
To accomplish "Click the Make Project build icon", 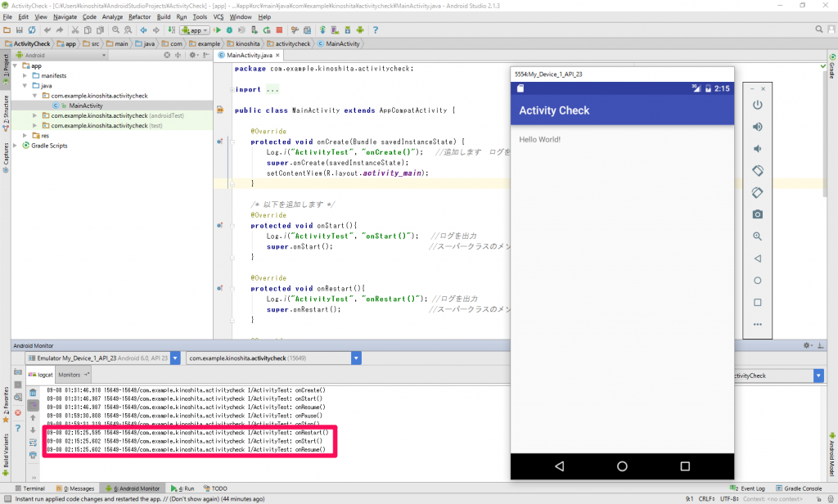I will [x=172, y=30].
